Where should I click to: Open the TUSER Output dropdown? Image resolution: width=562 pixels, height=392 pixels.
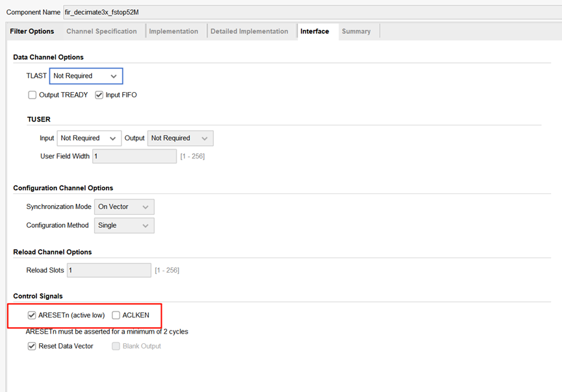click(x=180, y=138)
